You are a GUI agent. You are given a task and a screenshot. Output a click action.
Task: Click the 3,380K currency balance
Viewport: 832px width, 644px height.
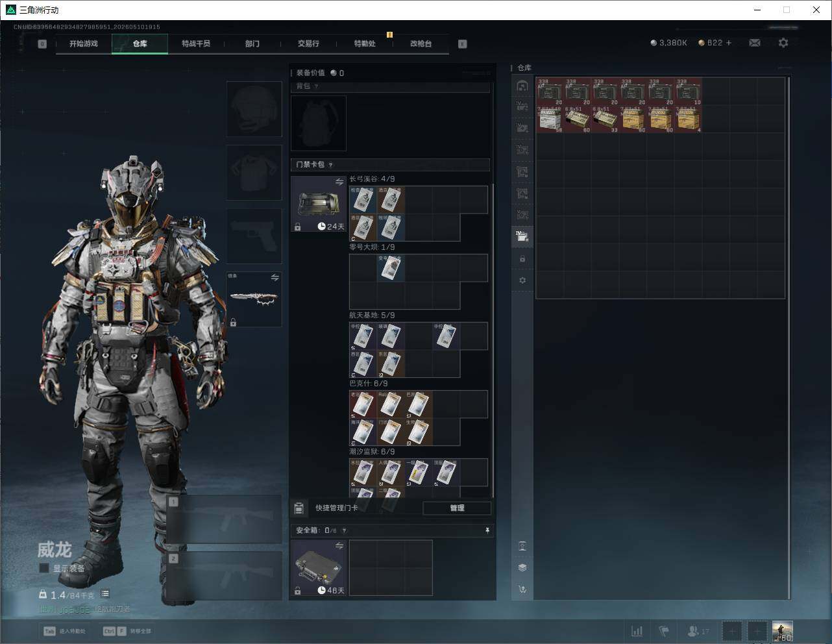[x=668, y=43]
